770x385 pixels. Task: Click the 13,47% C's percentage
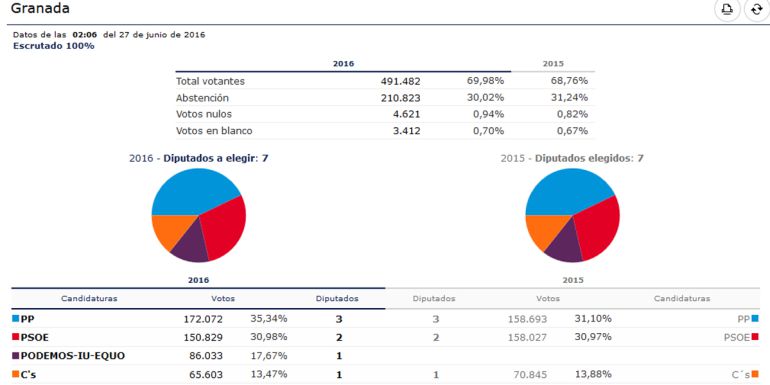click(269, 375)
